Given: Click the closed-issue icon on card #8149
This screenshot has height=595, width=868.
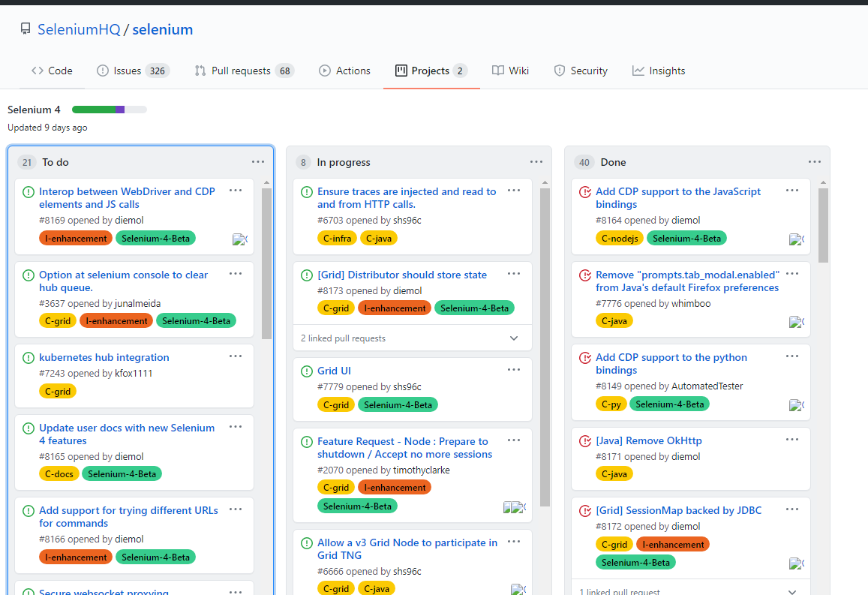Looking at the screenshot, I should coord(585,358).
